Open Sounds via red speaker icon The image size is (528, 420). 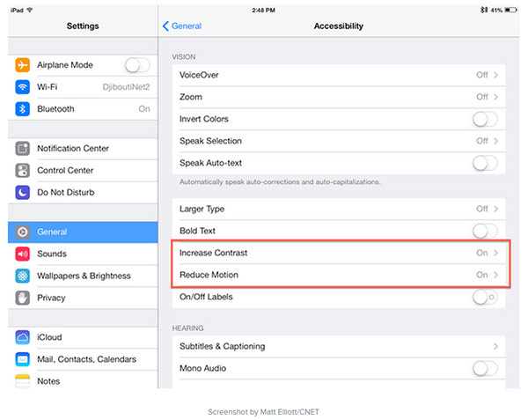tap(23, 254)
